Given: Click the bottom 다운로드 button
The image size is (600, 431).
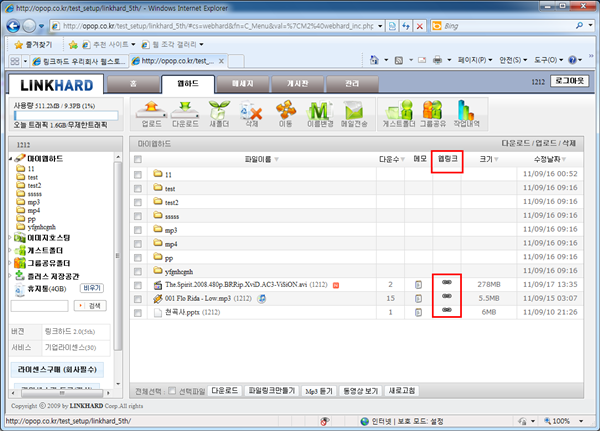Looking at the screenshot, I should pos(225,391).
